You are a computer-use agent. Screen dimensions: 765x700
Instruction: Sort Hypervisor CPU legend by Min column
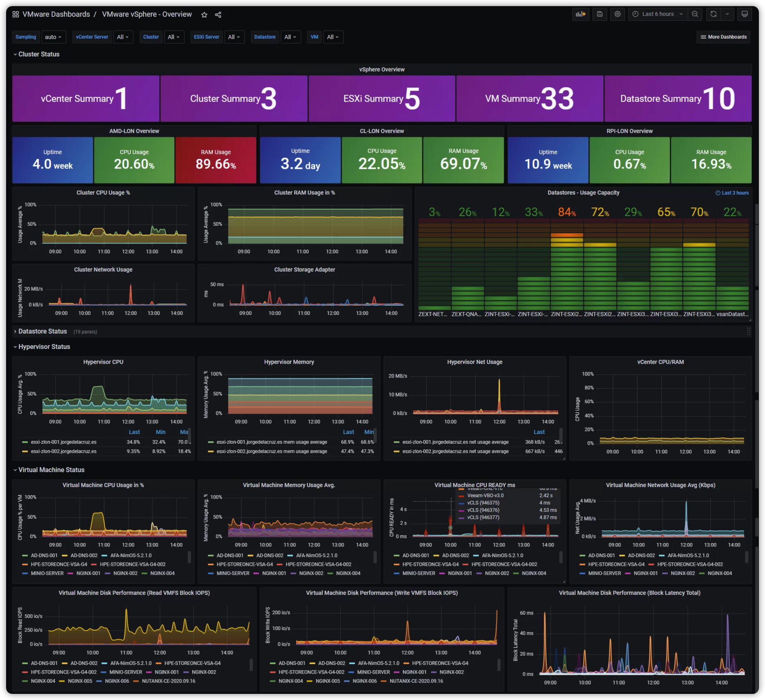[160, 432]
